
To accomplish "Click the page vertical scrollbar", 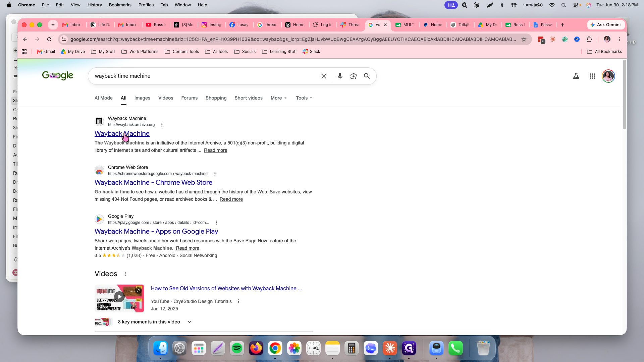I will coord(624,95).
